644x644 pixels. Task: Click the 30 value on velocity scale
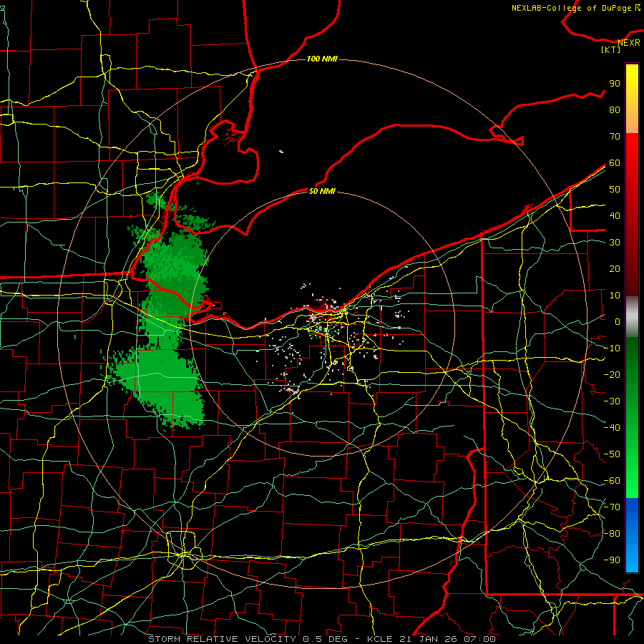pos(615,243)
